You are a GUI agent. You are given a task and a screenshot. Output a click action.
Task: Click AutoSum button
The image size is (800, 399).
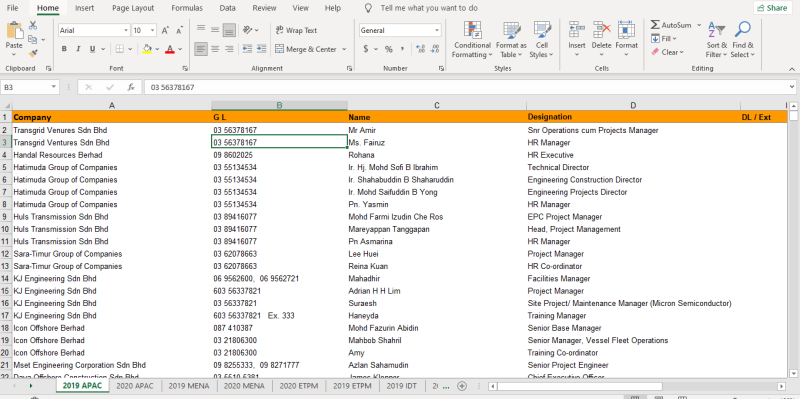[x=671, y=25]
